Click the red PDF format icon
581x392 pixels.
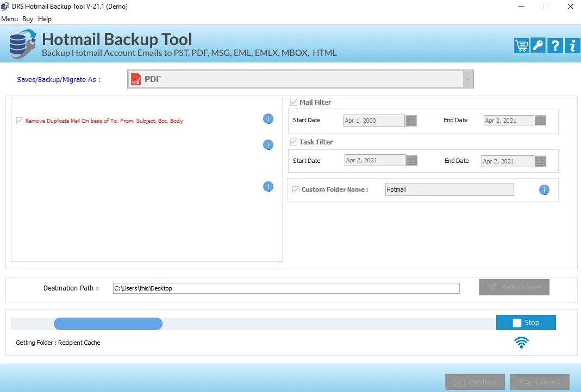(x=136, y=79)
